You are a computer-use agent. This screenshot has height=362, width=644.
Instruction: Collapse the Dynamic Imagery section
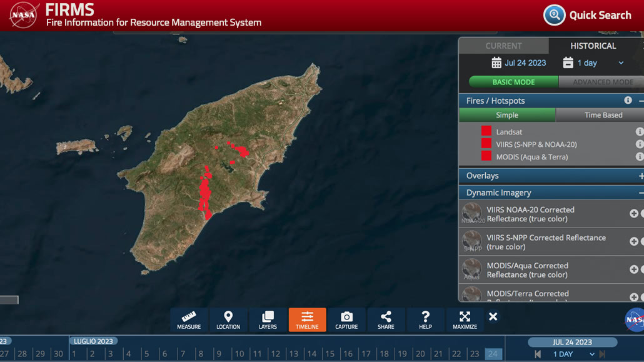tap(641, 193)
